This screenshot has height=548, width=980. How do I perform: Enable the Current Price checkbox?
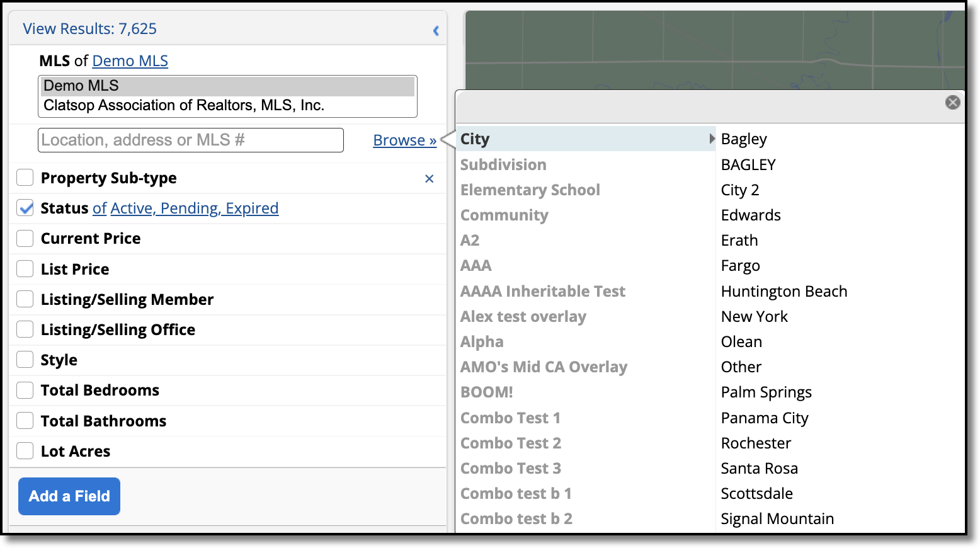[25, 238]
